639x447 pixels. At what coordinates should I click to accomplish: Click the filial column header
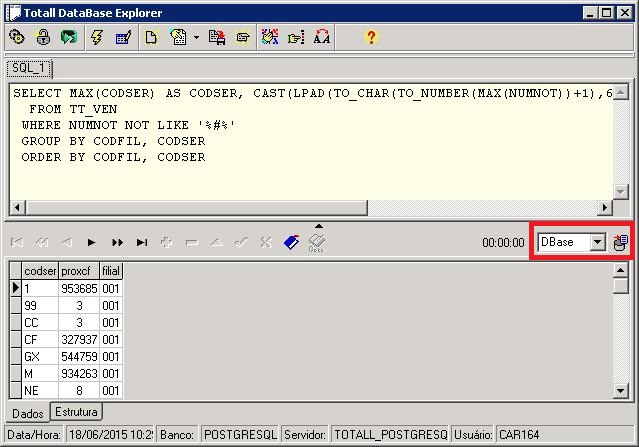click(x=111, y=271)
